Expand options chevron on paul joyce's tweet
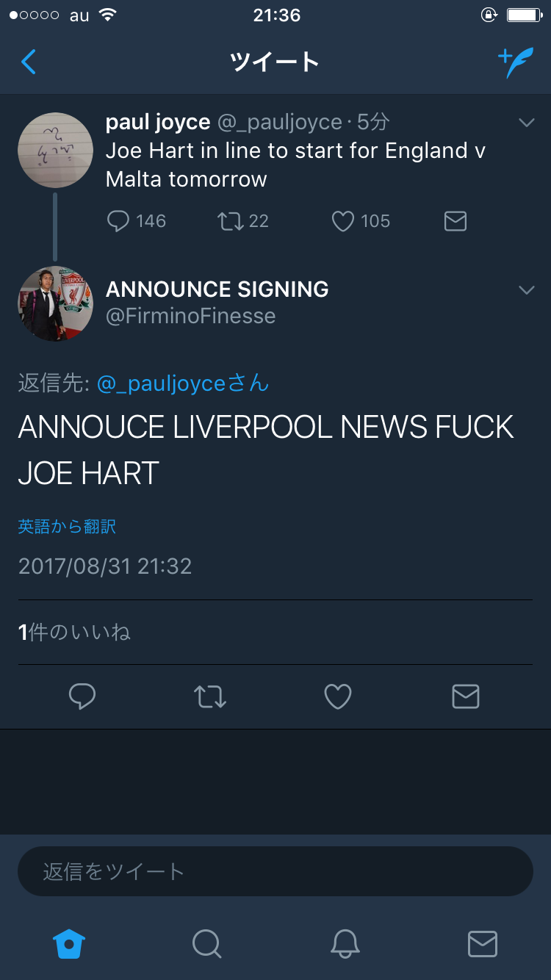The image size is (551, 980). (526, 123)
